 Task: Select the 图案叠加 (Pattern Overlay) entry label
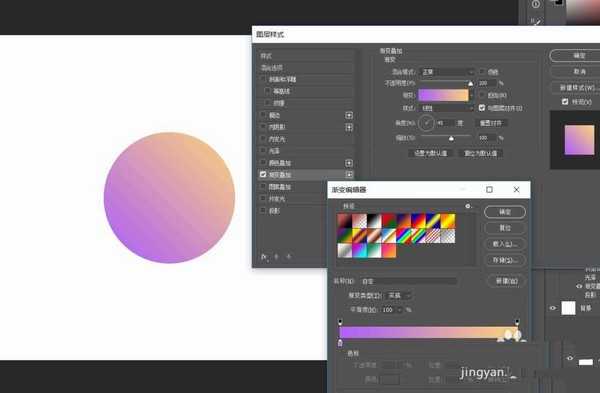pyautogui.click(x=280, y=187)
